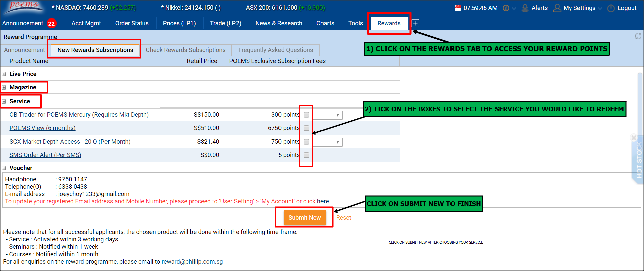Screen dimensions: 644x271
Task: Tick the OB Trader for POEMS Mercury checkbox
Action: coord(306,115)
